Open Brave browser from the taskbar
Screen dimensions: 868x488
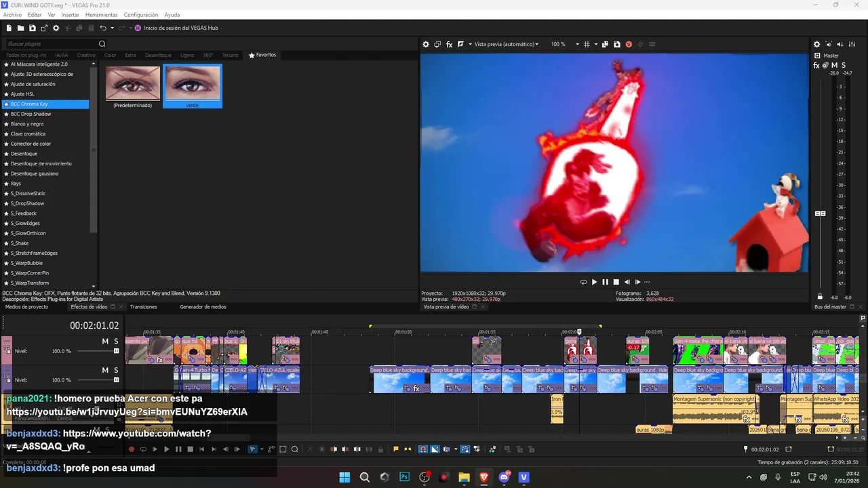484,477
